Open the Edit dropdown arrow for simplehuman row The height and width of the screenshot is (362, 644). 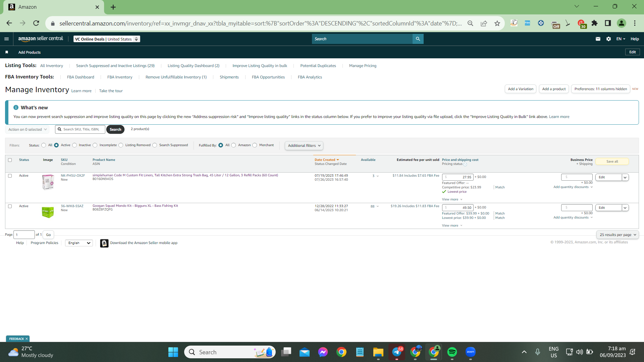[625, 177]
